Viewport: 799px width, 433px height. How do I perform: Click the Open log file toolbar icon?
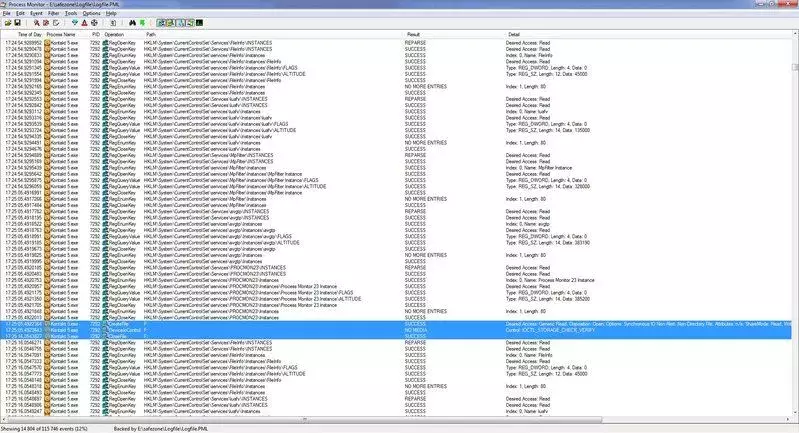(8, 23)
